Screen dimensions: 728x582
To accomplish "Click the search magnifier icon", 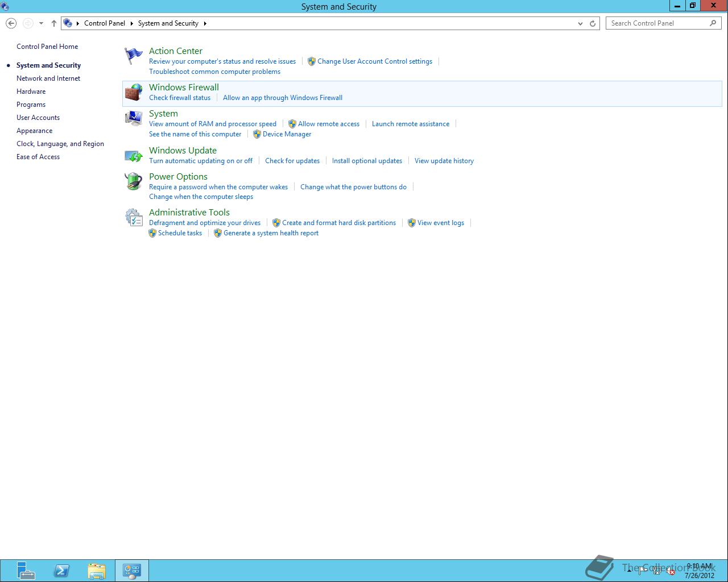I will coord(713,23).
